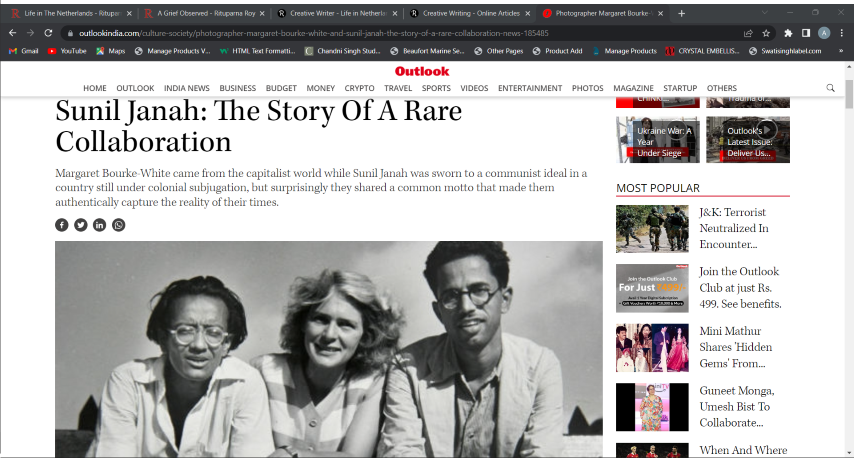Viewport: 854px width, 458px height.
Task: Go to the BUSINESS section
Action: [237, 88]
